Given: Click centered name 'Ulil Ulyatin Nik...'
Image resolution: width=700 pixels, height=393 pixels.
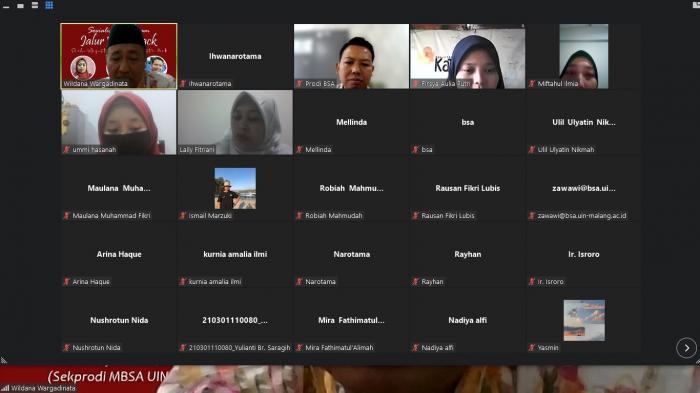Looking at the screenshot, I should click(584, 122).
